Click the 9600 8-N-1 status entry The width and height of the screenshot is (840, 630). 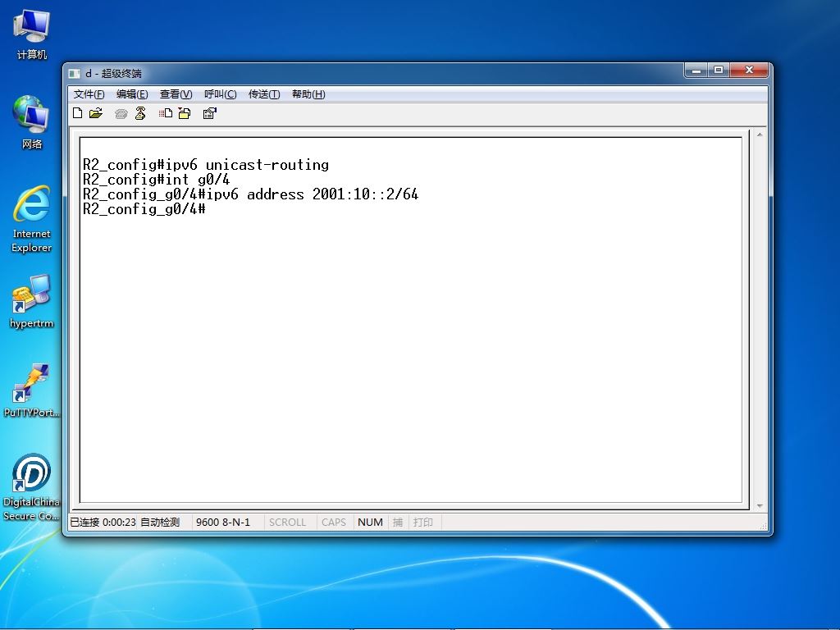pos(223,523)
